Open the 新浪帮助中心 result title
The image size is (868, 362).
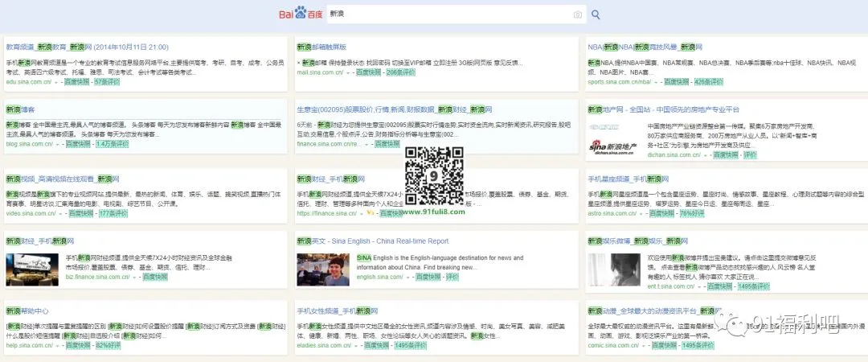click(x=27, y=311)
